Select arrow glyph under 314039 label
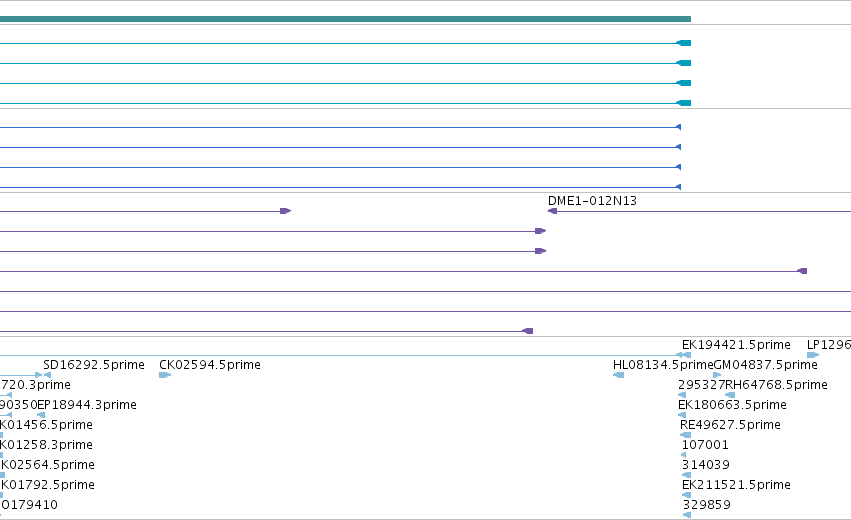Image resolution: width=851 pixels, height=520 pixels. (687, 475)
